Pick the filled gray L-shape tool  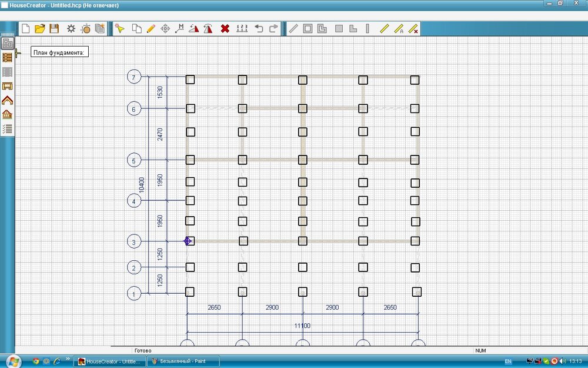pos(353,28)
